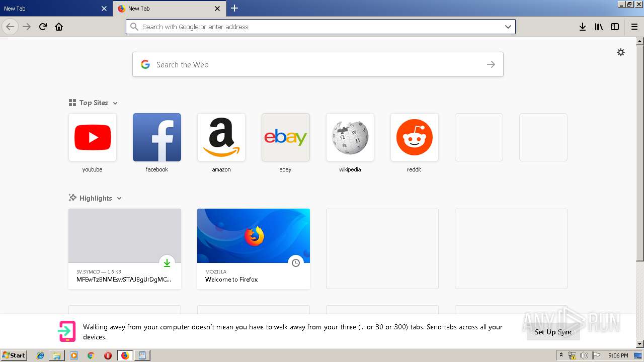Screen dimensions: 644x362
Task: Open the Library bookmarks icon
Action: pos(599,27)
